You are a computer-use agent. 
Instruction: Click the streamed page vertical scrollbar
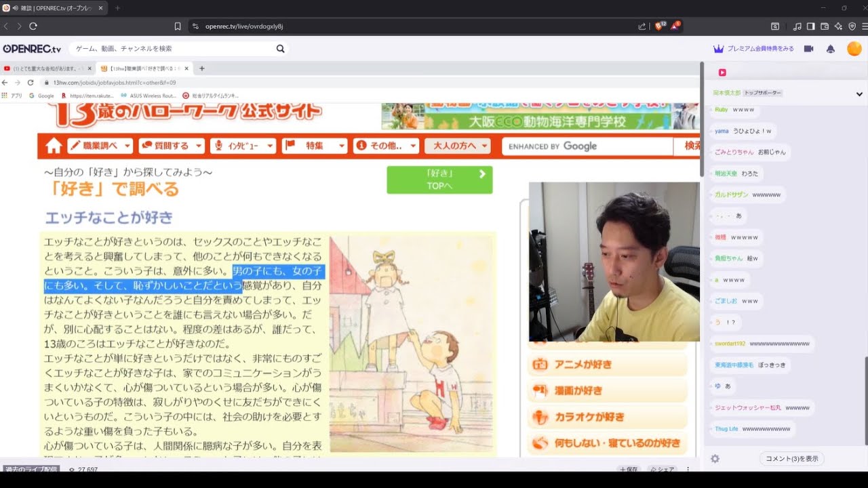click(702, 119)
